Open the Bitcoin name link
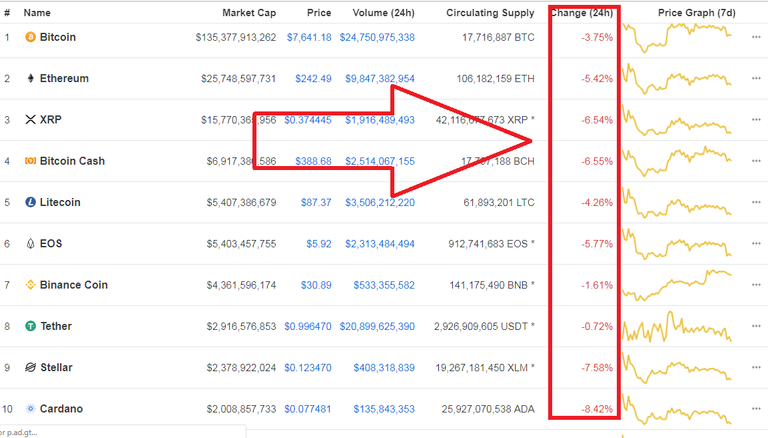This screenshot has height=438, width=768. (58, 37)
